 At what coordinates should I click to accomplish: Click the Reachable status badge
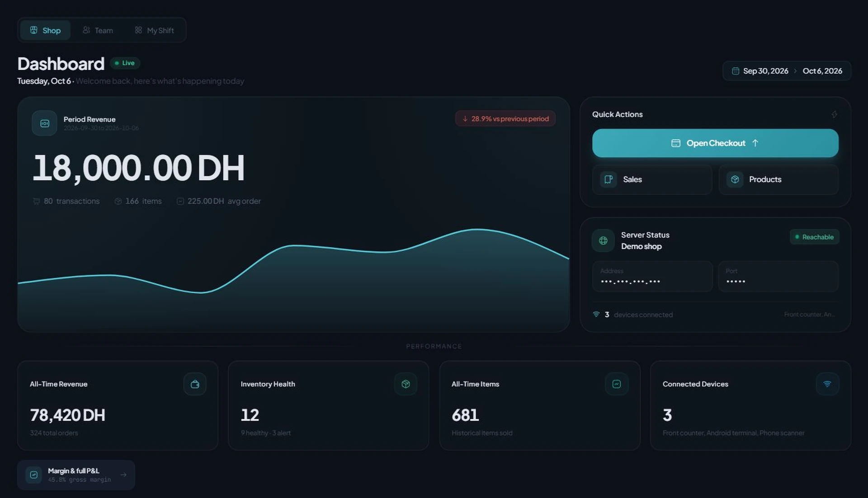(x=814, y=237)
